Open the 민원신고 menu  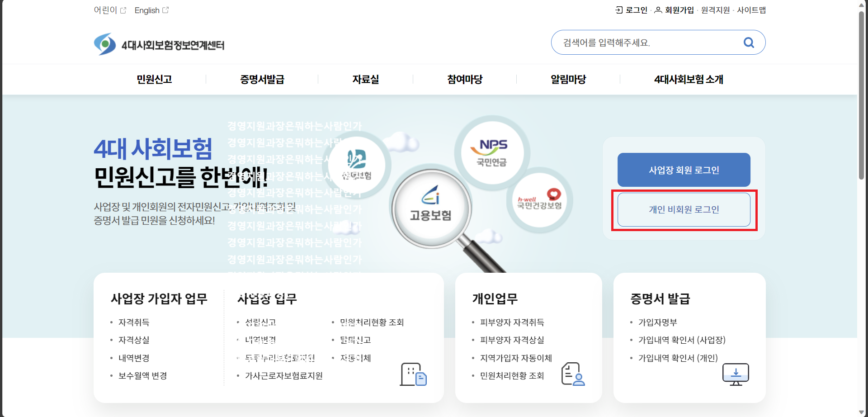pos(154,79)
